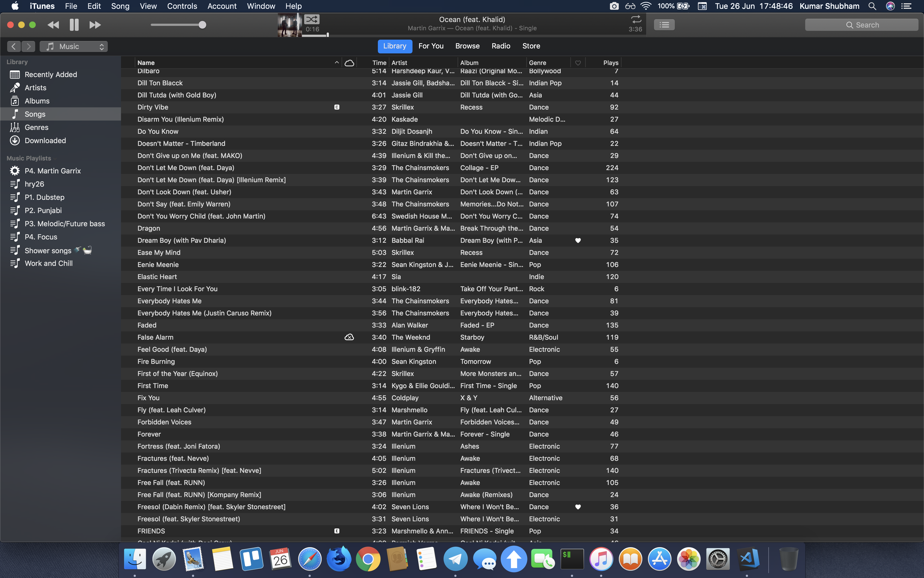The image size is (924, 578).
Task: Open the Song menu
Action: pyautogui.click(x=120, y=6)
